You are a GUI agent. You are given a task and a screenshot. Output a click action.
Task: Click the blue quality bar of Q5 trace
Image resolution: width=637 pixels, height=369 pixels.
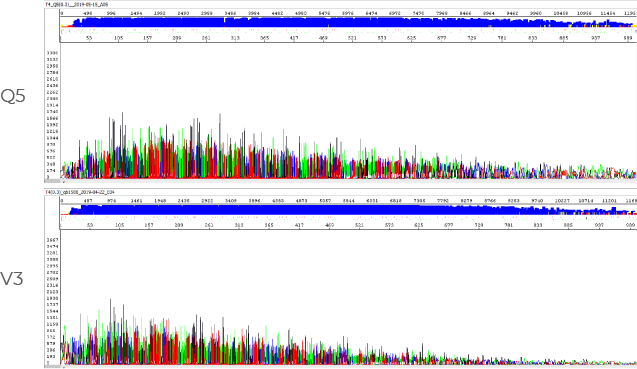(349, 22)
